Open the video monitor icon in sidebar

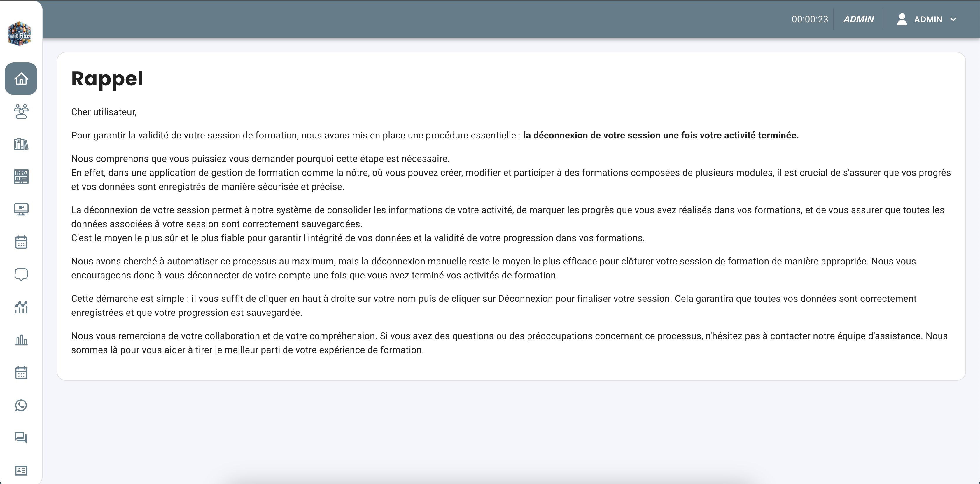tap(21, 210)
